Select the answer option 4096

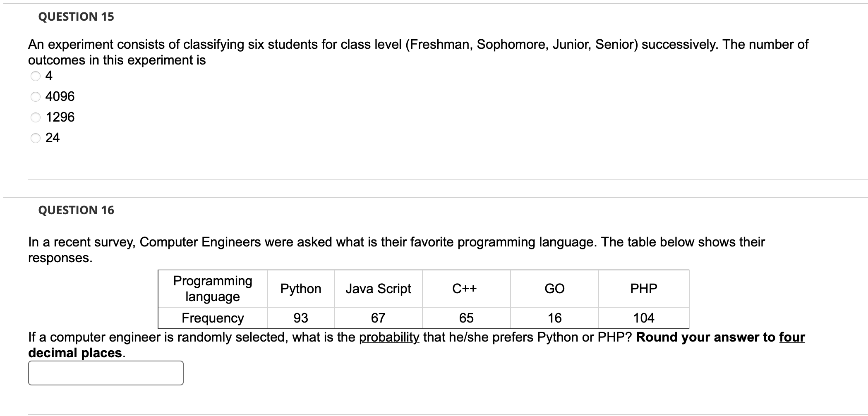click(x=36, y=96)
